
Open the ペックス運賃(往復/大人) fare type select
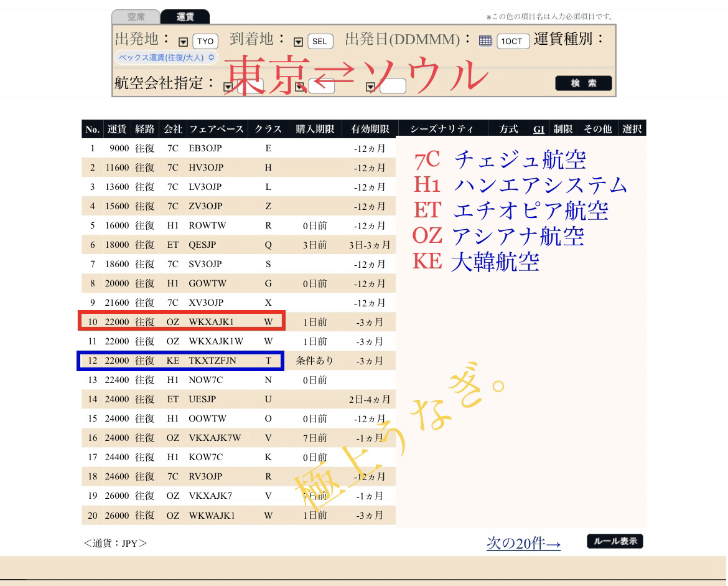tap(166, 58)
